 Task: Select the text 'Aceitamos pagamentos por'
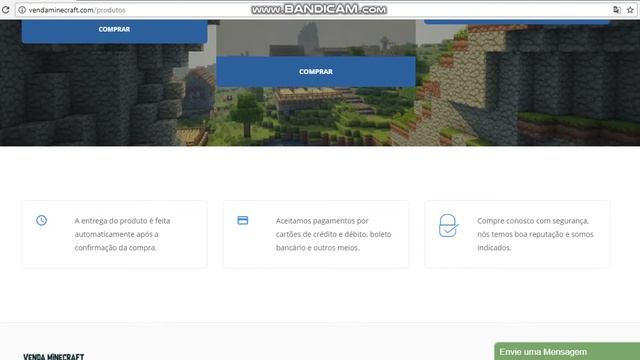pos(322,221)
